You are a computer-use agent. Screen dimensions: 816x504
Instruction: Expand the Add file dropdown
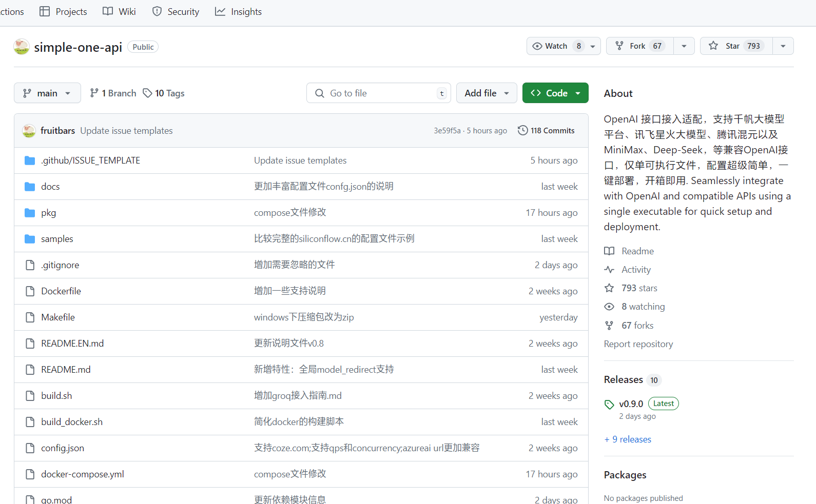pos(487,93)
